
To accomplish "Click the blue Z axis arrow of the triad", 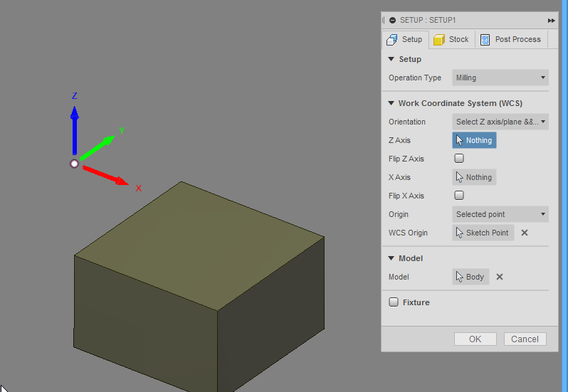I will tap(75, 130).
